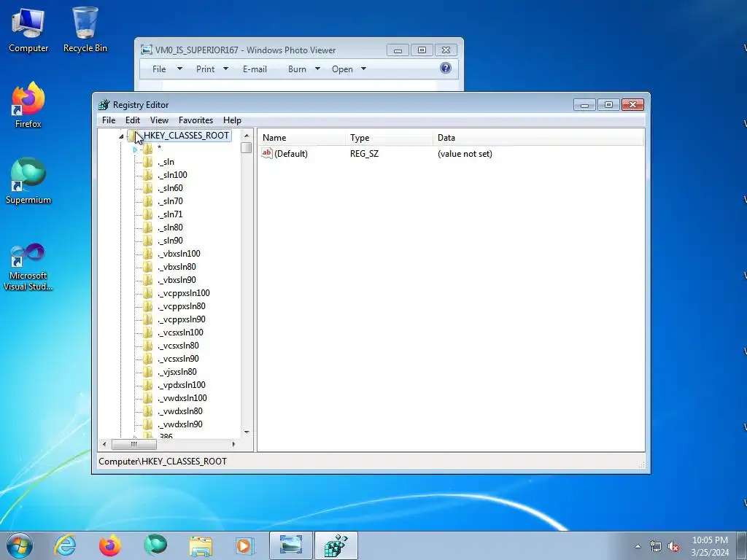Click the Photo Viewer title bar icon
Image resolution: width=747 pixels, height=560 pixels.
(147, 50)
